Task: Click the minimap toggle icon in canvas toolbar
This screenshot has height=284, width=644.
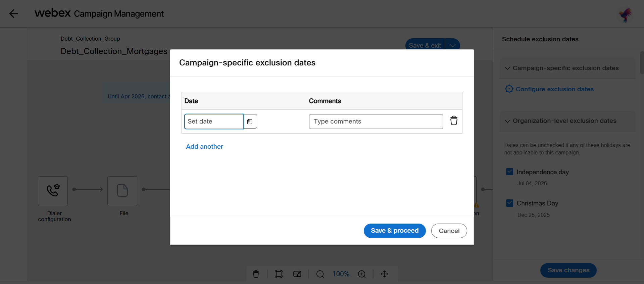Action: point(297,274)
